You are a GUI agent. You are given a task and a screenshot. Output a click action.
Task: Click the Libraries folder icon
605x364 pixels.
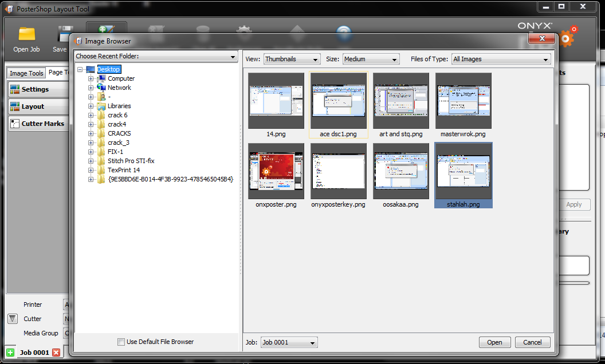click(101, 106)
